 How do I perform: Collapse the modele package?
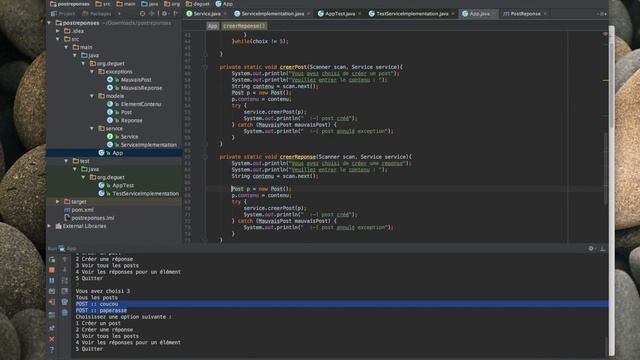92,96
